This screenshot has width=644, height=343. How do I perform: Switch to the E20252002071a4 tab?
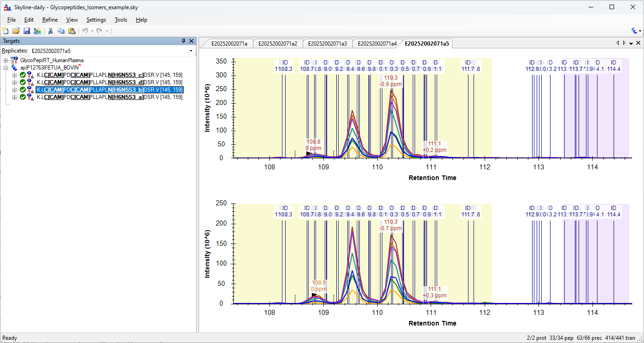(x=377, y=44)
